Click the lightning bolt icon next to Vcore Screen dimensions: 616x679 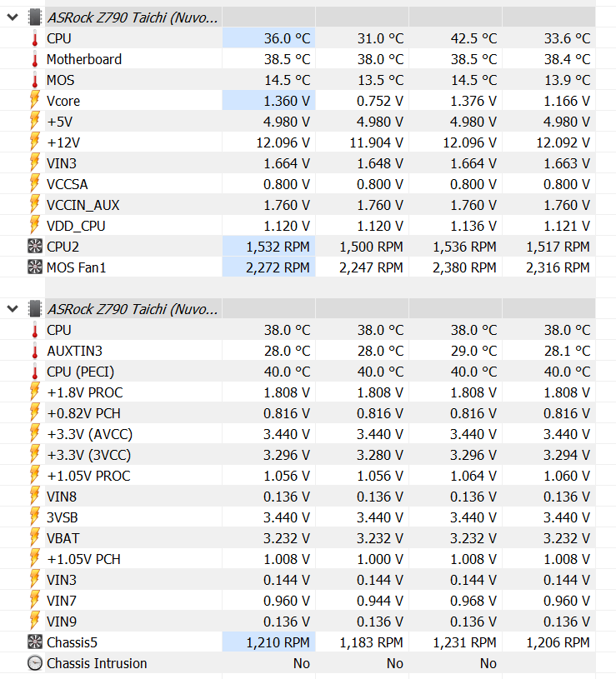(35, 101)
